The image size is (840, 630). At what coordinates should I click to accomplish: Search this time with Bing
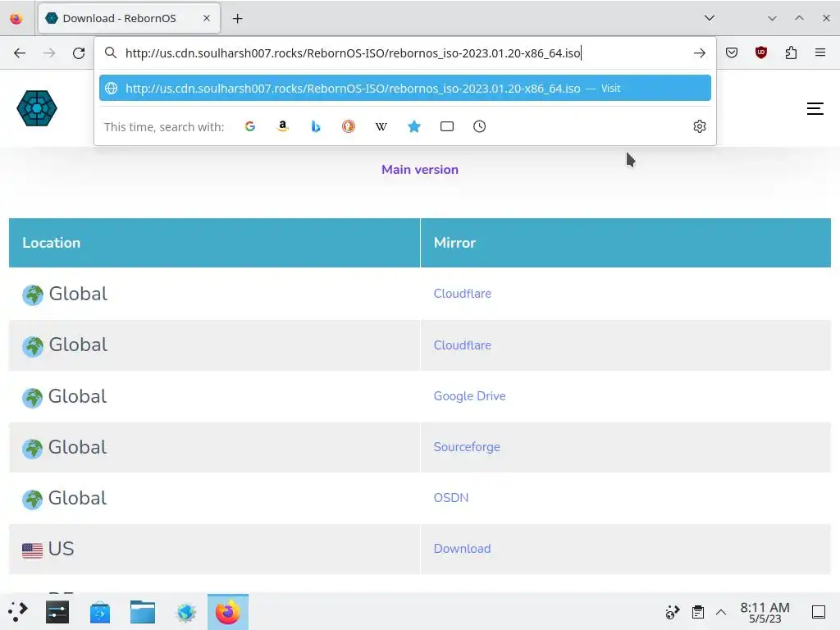tap(316, 126)
